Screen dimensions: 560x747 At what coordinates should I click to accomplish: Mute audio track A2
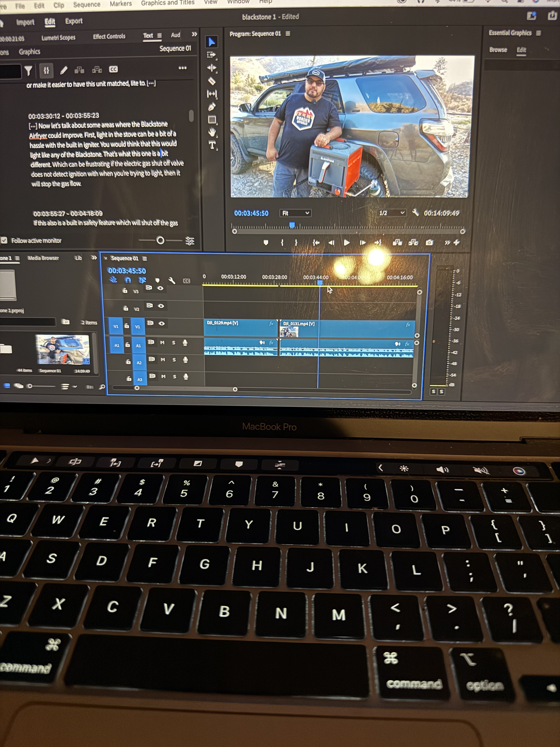pyautogui.click(x=163, y=360)
